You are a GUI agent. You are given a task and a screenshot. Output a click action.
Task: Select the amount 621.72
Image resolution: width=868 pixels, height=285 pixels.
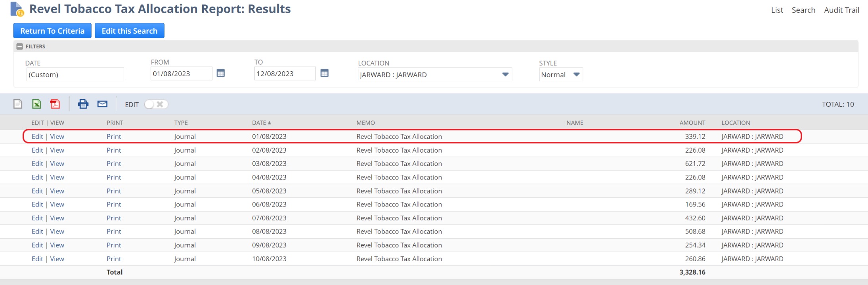(695, 164)
